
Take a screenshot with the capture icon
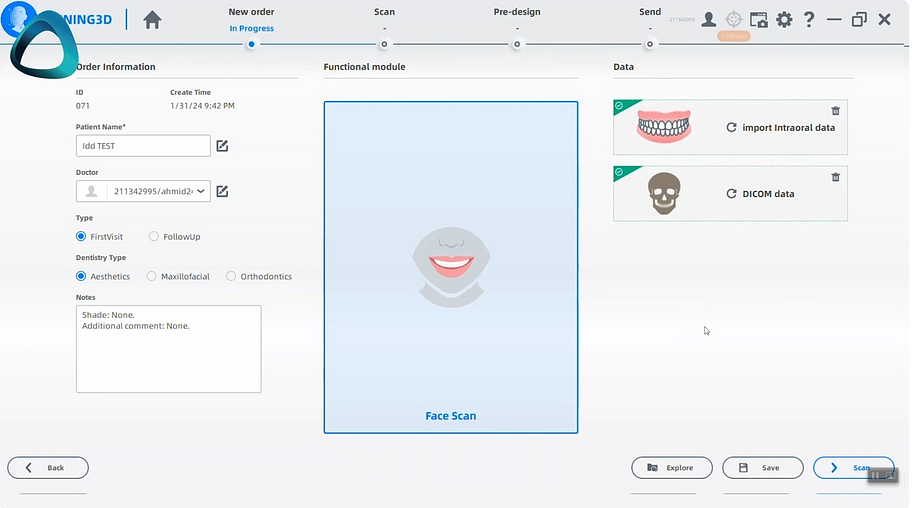[x=759, y=20]
